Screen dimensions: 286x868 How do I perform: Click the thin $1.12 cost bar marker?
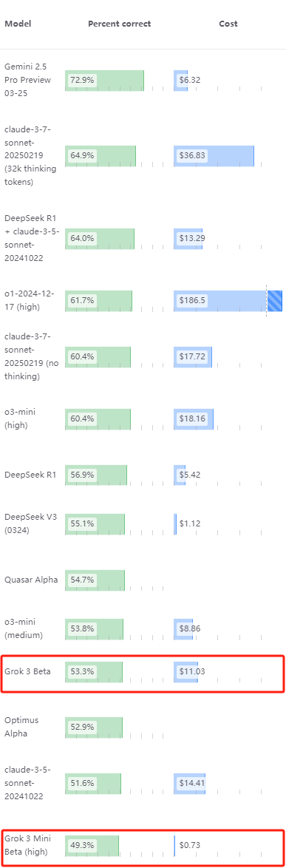click(x=175, y=523)
